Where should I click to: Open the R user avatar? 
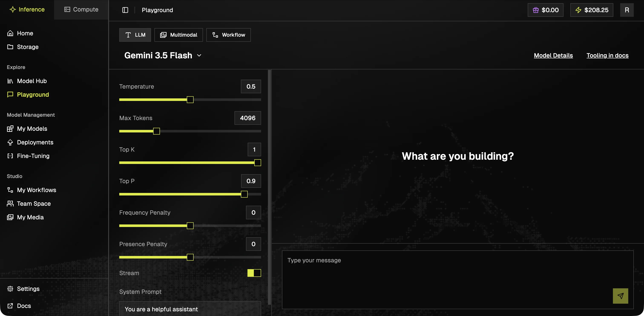(627, 10)
